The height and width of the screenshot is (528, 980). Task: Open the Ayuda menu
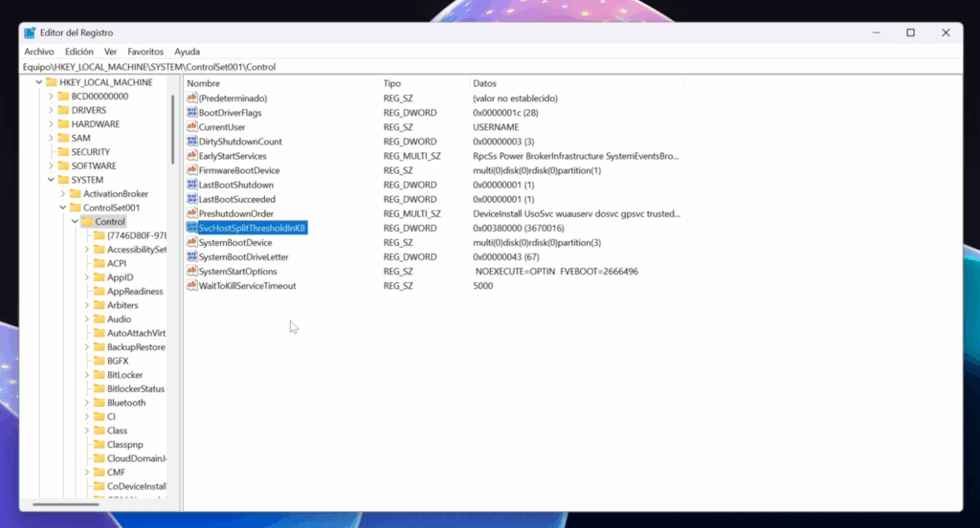pos(187,52)
